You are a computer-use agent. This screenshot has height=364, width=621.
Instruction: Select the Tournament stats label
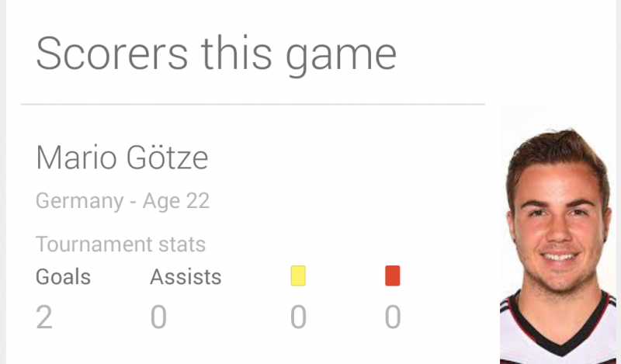pyautogui.click(x=121, y=244)
